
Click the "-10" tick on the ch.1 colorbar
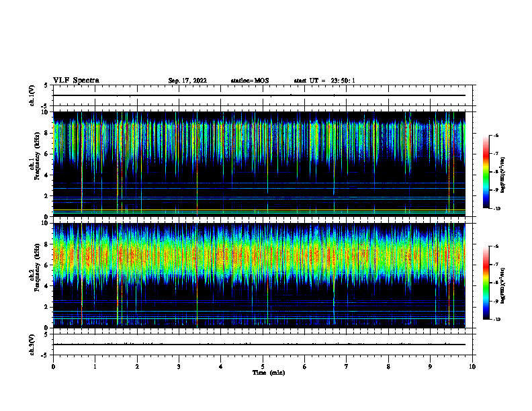click(496, 209)
